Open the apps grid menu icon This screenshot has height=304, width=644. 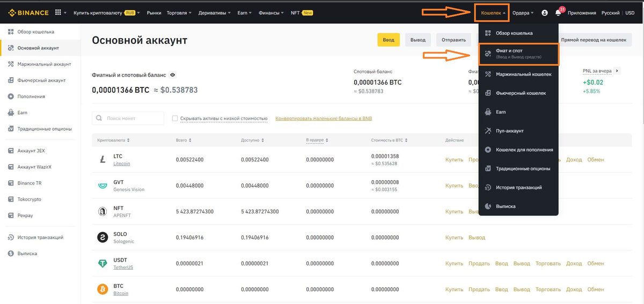58,12
